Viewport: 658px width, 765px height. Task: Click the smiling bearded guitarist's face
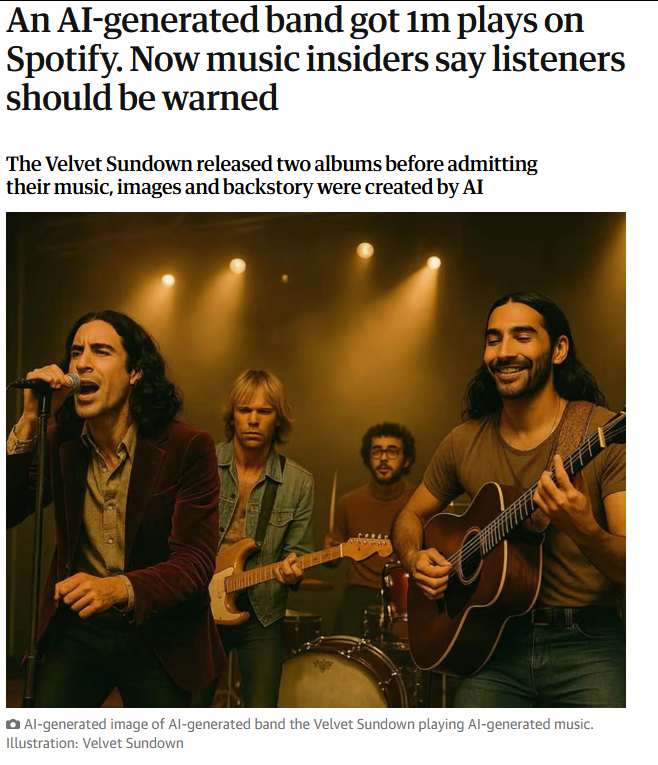(519, 355)
